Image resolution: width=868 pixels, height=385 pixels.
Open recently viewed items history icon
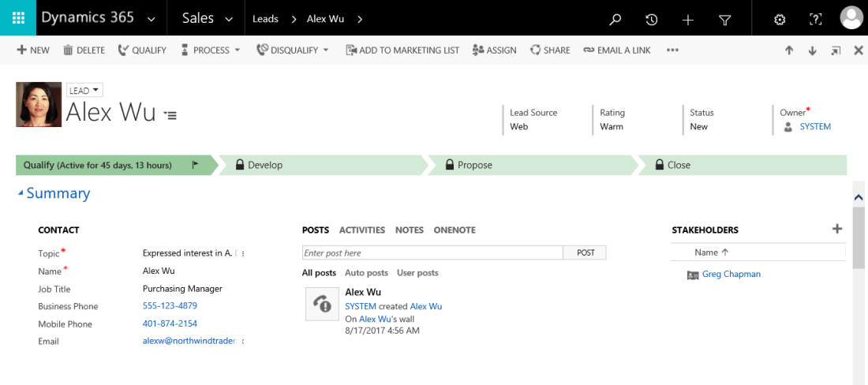point(651,20)
